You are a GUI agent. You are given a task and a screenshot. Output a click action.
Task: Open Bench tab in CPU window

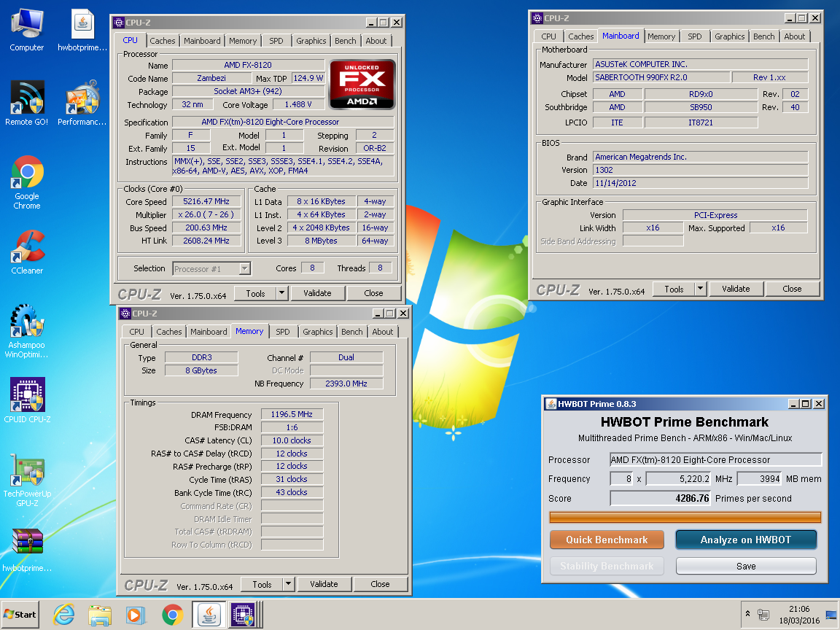click(345, 41)
